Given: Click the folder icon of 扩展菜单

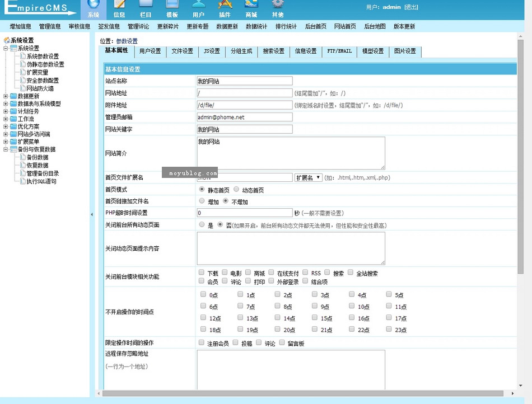Looking at the screenshot, I should [13, 142].
